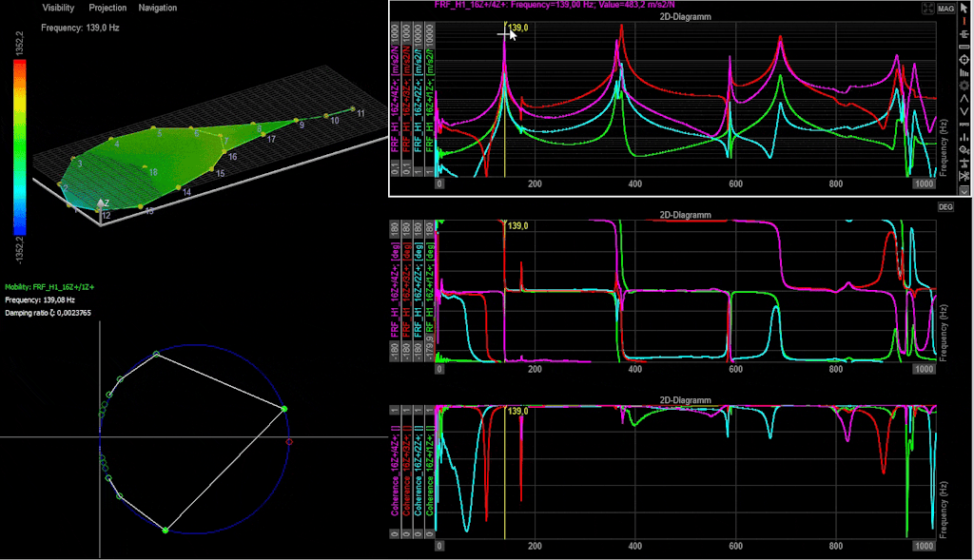974x560 pixels.
Task: Select the arrow pointer tool in right toolbar
Action: tap(964, 8)
